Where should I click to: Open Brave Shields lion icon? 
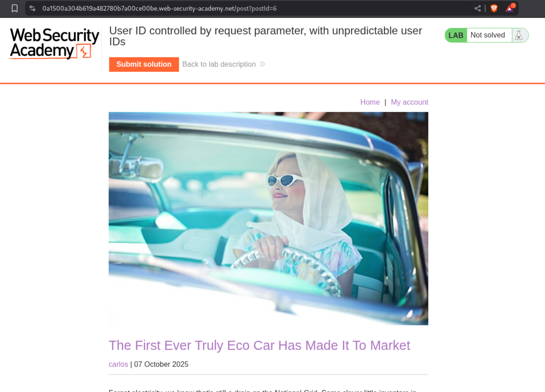[x=494, y=8]
